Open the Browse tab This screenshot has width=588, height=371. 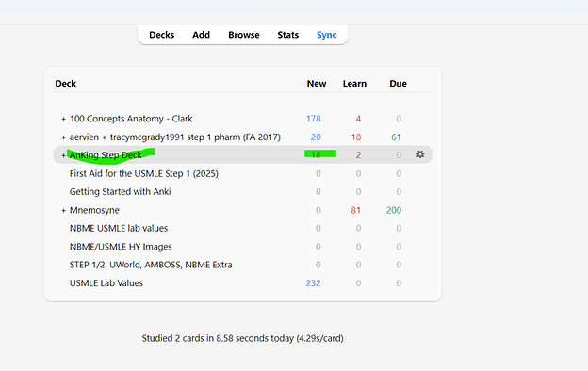244,35
